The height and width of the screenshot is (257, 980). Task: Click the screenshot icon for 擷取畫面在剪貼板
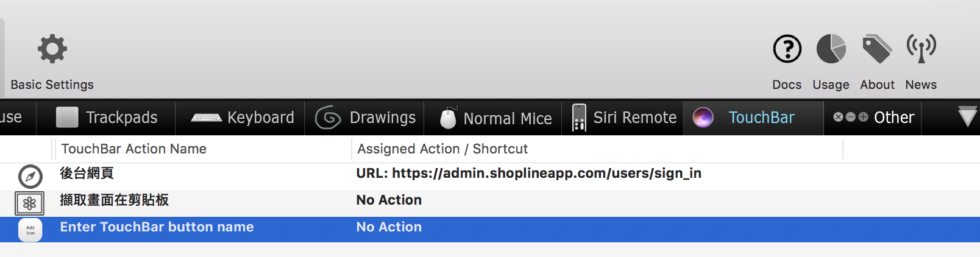(x=30, y=203)
